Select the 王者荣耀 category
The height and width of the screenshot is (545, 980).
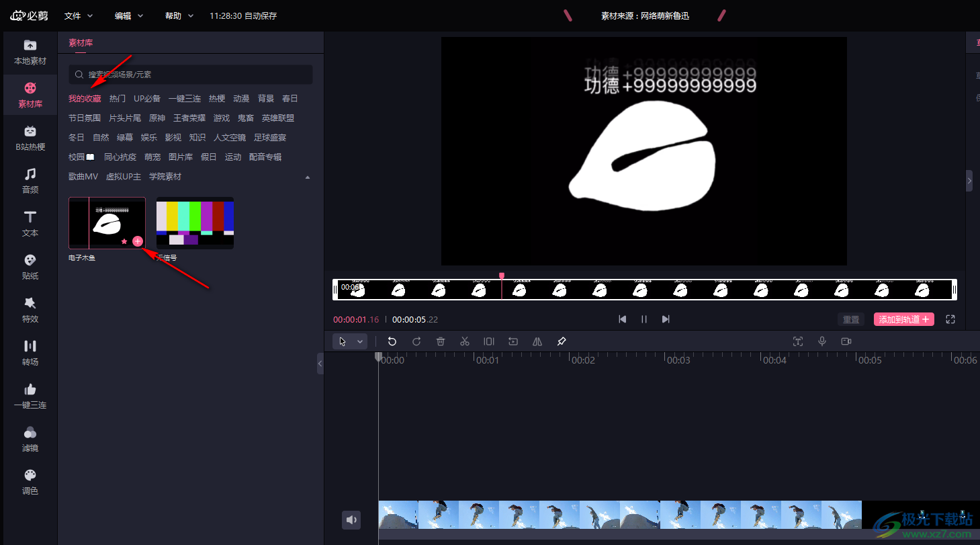tap(189, 118)
